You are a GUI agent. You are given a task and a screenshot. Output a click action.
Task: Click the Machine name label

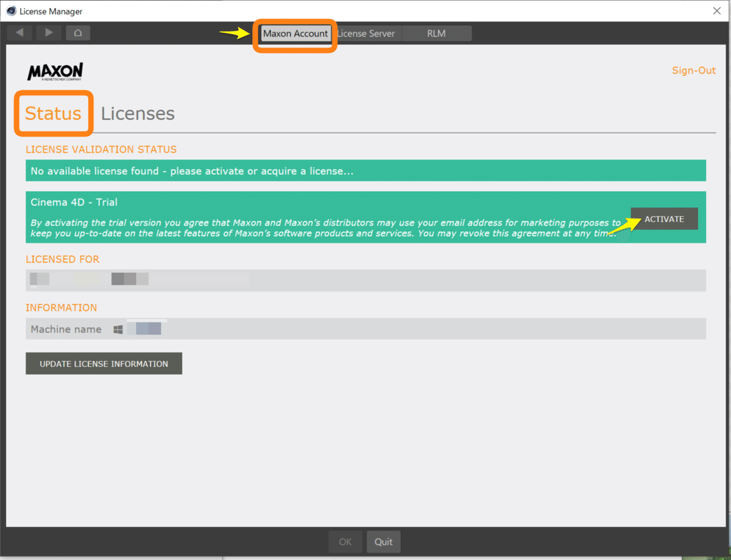pos(66,329)
